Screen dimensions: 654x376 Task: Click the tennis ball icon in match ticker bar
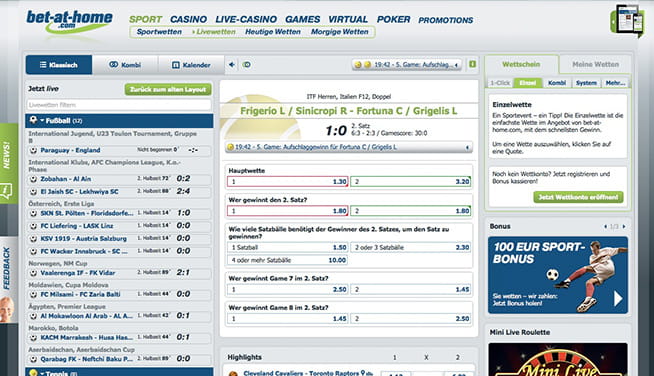pyautogui.click(x=230, y=147)
